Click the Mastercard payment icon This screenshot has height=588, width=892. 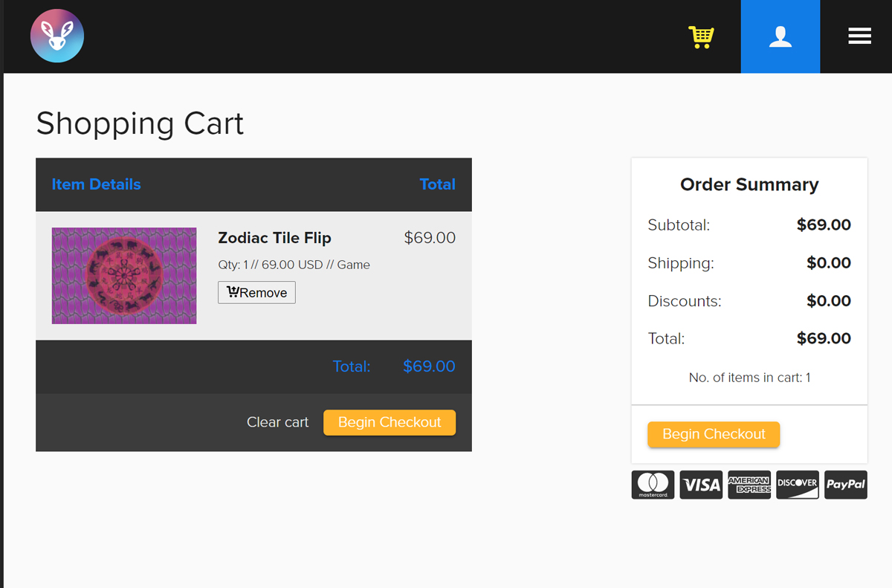(x=653, y=485)
